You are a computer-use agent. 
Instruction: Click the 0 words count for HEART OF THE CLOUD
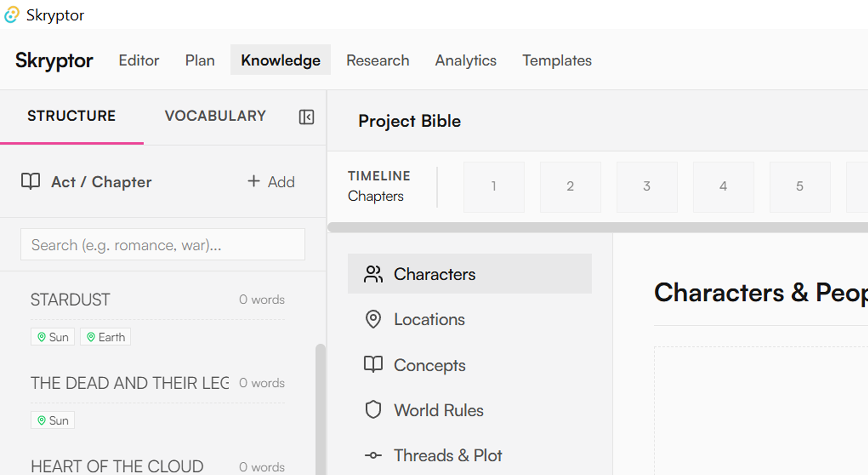262,467
